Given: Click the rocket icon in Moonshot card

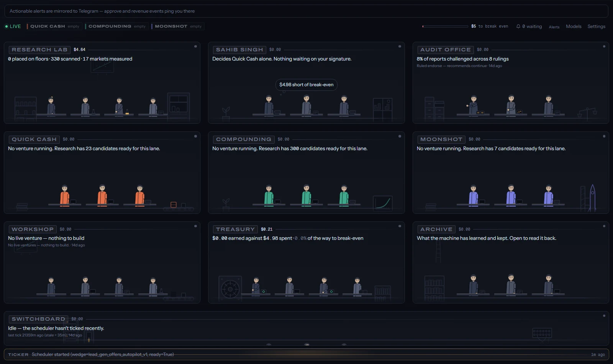Looking at the screenshot, I should [x=592, y=198].
